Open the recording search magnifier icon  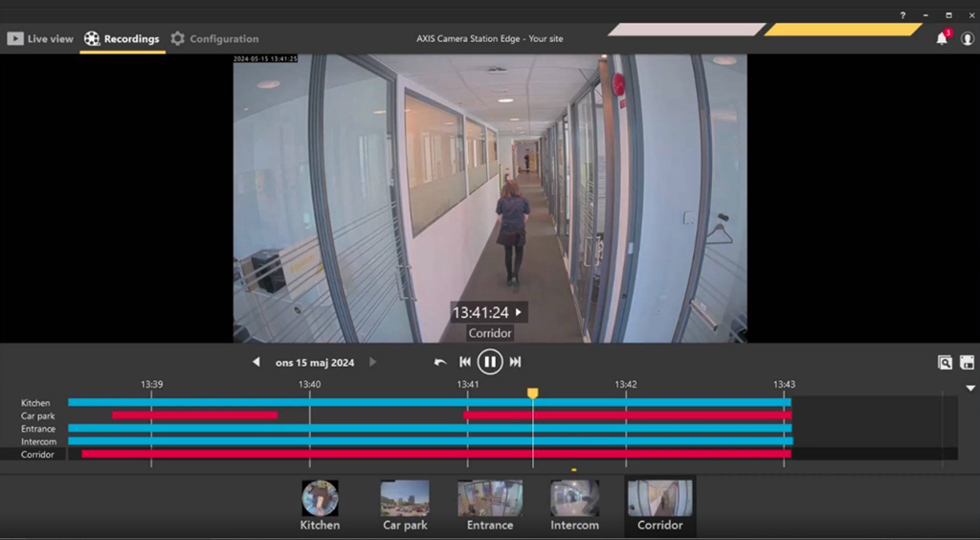[945, 362]
